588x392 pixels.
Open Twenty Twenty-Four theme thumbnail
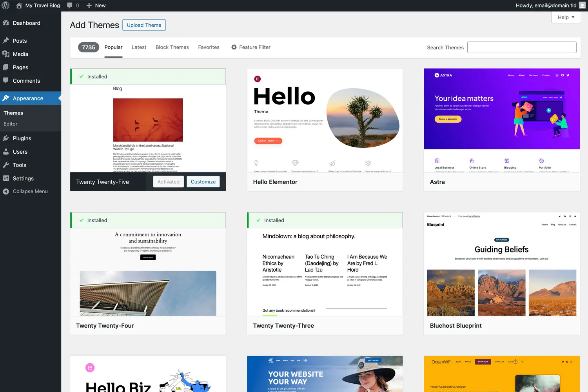148,272
